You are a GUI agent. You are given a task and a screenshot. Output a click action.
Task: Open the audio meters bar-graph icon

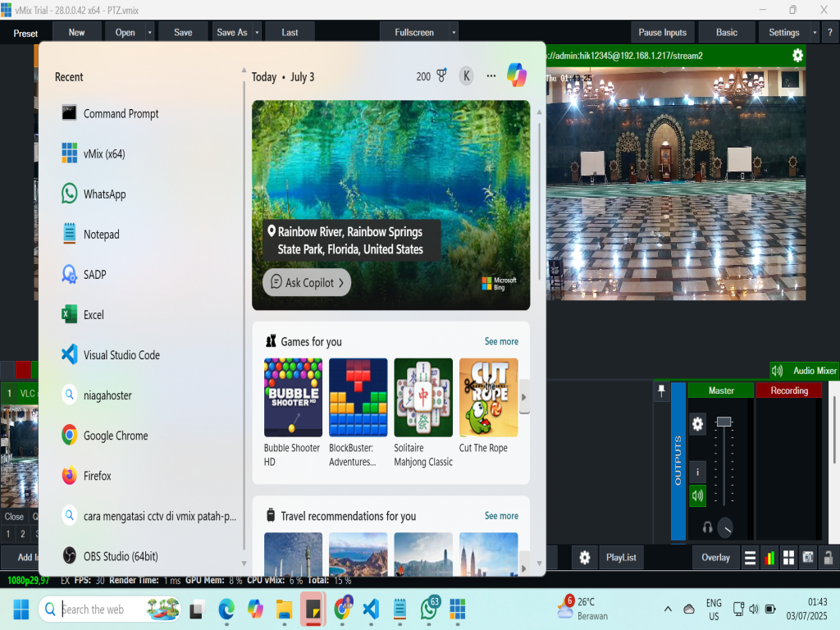(x=769, y=558)
